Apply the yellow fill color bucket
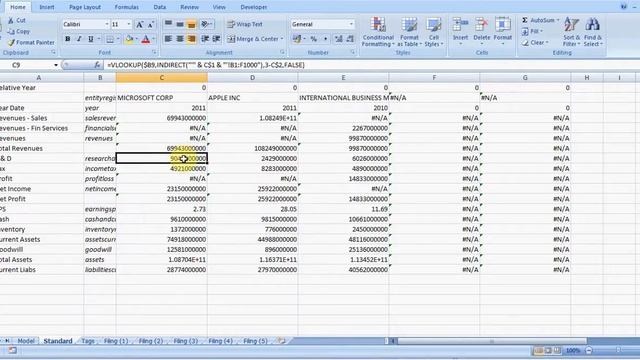This screenshot has width=640, height=360. click(129, 39)
